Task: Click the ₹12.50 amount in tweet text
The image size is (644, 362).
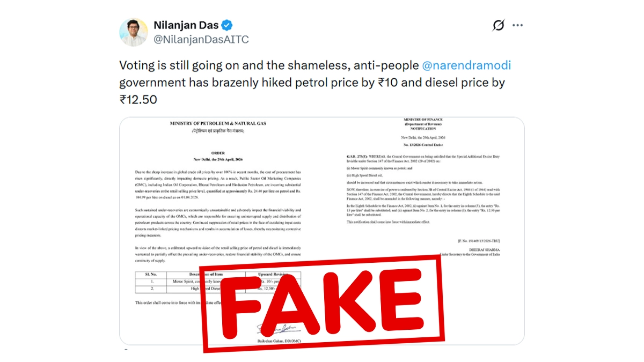Action: [138, 99]
